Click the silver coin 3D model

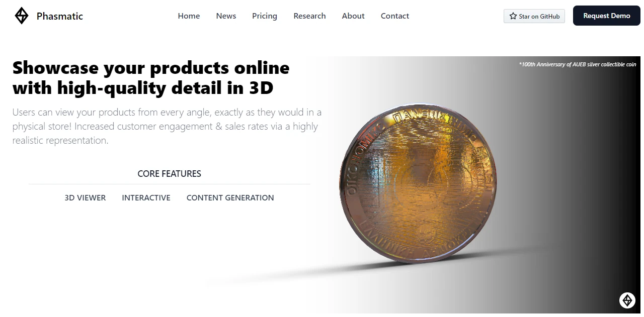click(418, 183)
